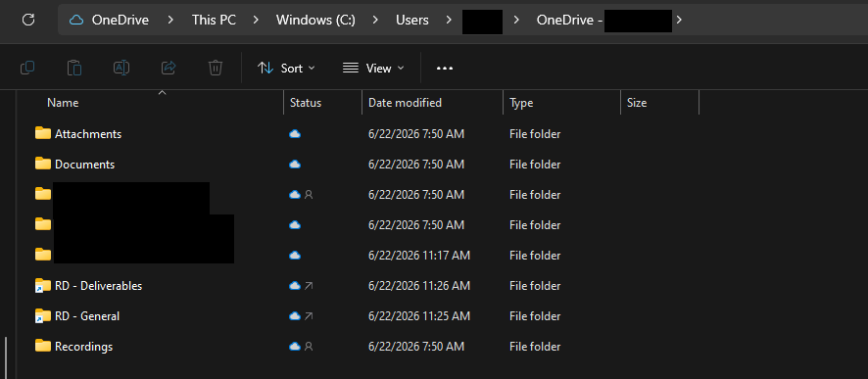Select the Documents folder name
This screenshot has height=379, width=868.
tap(84, 165)
